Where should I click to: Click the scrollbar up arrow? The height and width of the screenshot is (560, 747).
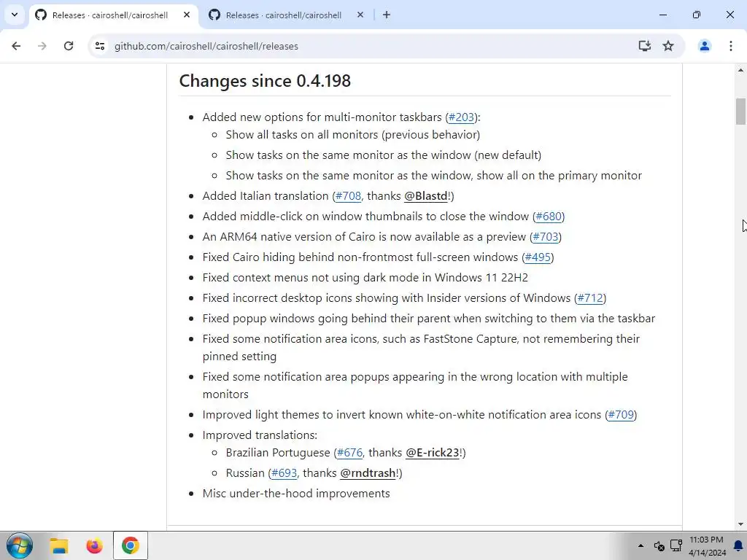(740, 70)
